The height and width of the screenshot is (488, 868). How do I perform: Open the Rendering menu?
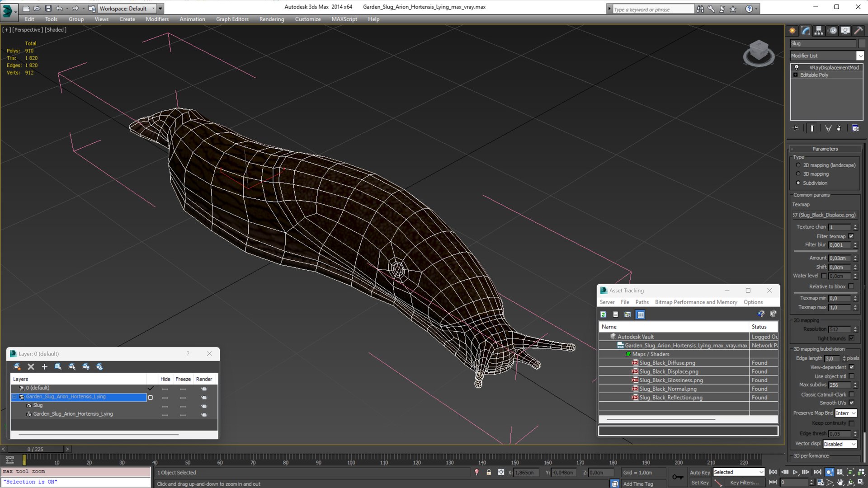[272, 19]
